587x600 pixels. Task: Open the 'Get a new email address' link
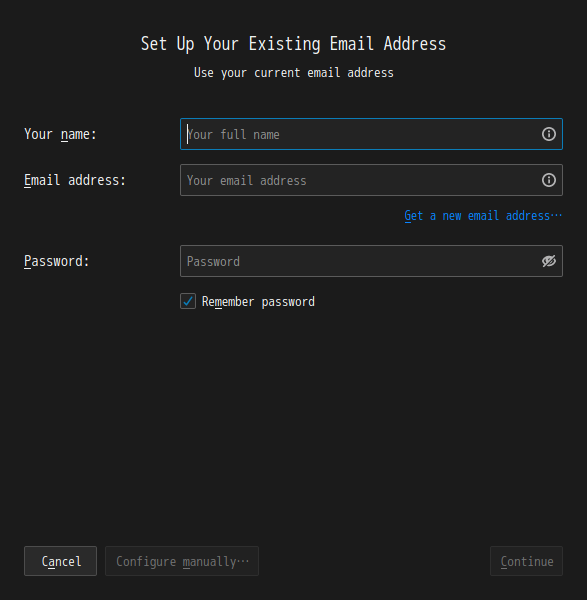coord(483,216)
